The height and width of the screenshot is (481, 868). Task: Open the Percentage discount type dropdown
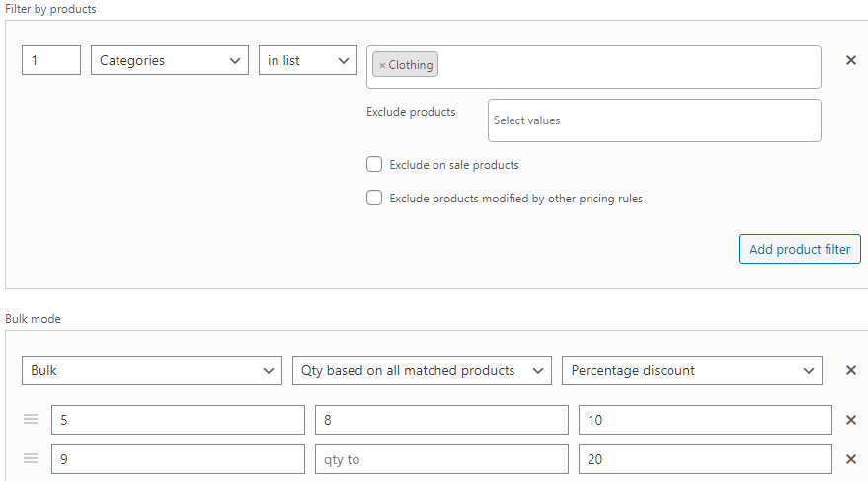[x=692, y=370]
